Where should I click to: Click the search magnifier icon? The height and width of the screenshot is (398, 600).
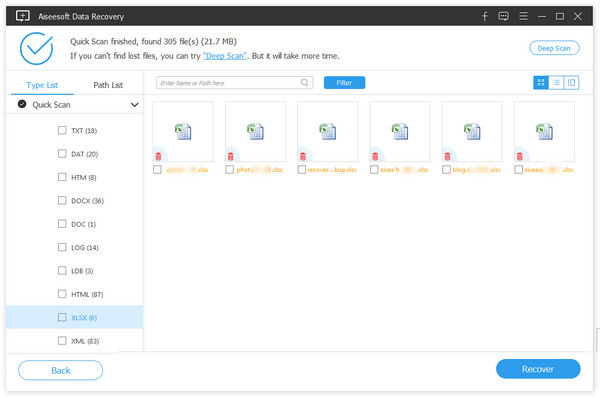tap(304, 83)
